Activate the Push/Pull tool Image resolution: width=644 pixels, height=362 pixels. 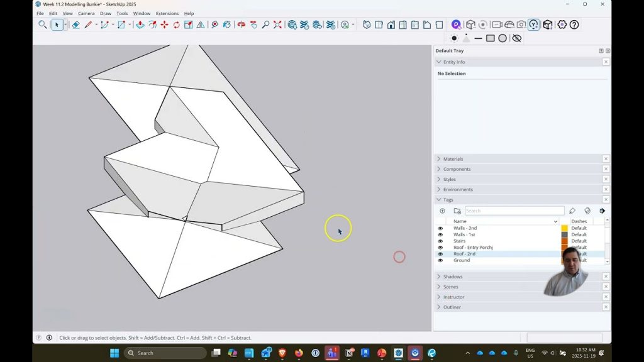pyautogui.click(x=140, y=25)
